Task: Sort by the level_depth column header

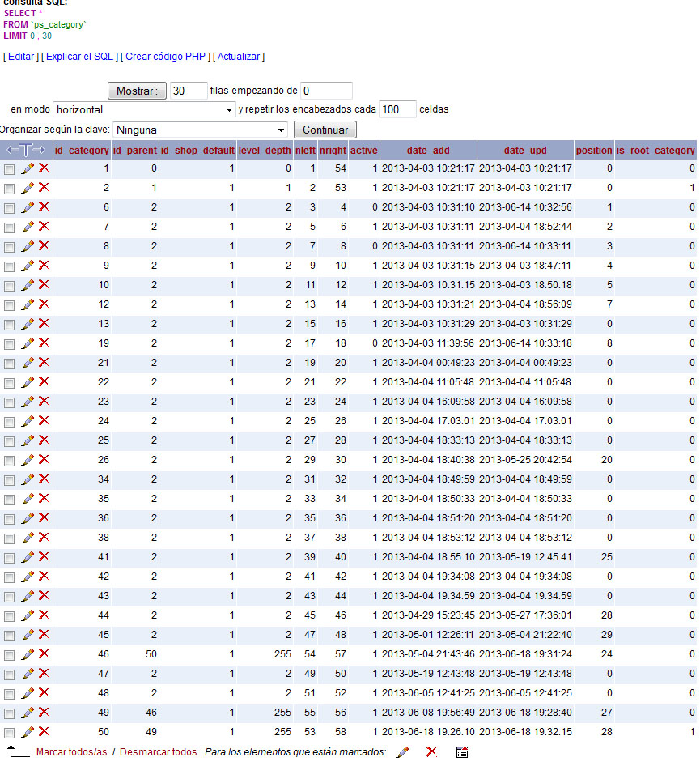Action: tap(265, 151)
